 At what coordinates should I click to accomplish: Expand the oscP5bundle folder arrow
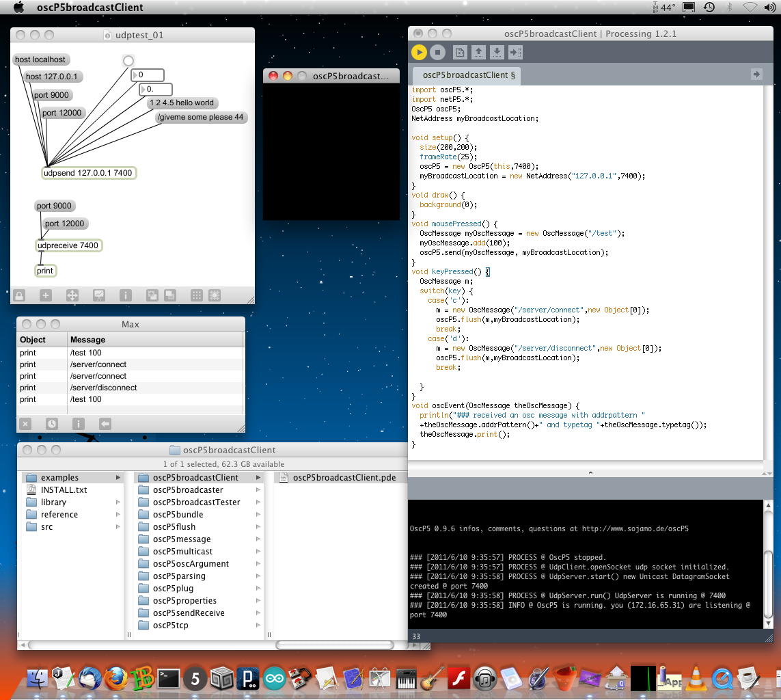[x=258, y=515]
